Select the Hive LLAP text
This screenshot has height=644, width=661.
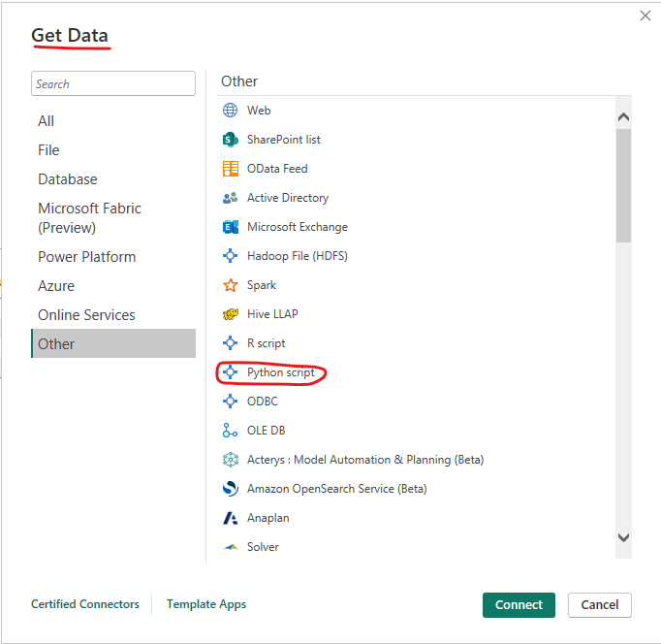point(272,314)
